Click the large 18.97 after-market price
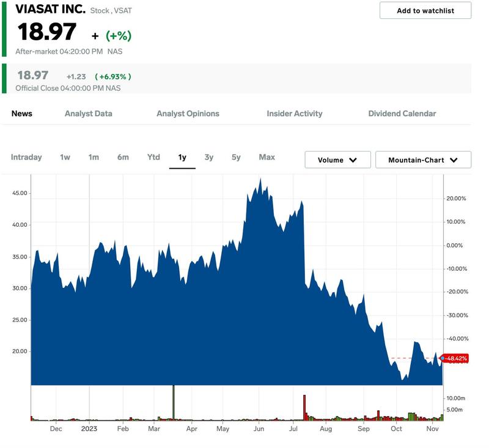Image resolution: width=489 pixels, height=448 pixels. click(47, 32)
